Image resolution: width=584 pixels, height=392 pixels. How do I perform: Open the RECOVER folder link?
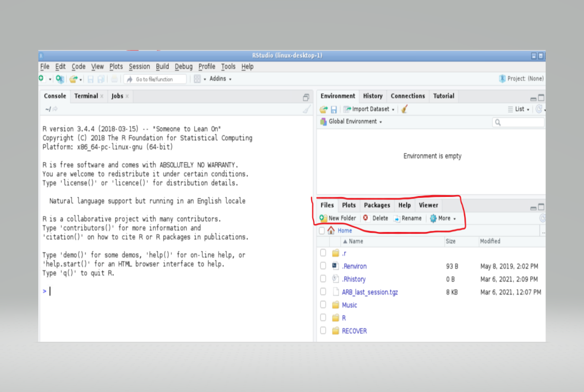(354, 331)
